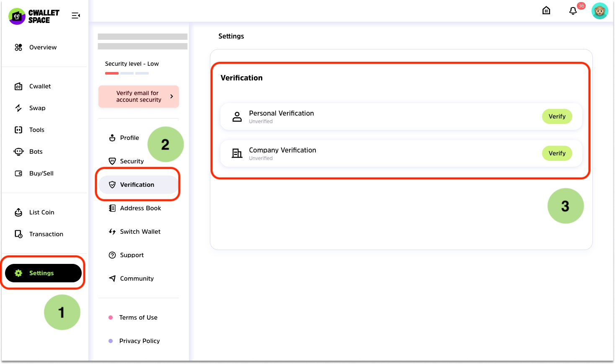Open the Terms of Use link
Image resolution: width=615 pixels, height=364 pixels.
138,318
